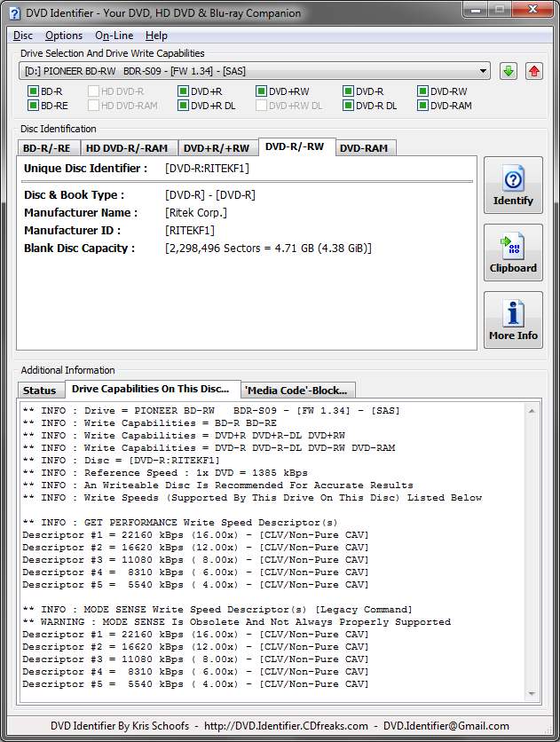Copy info with the Clipboard button
This screenshot has width=560, height=742.
(x=513, y=253)
